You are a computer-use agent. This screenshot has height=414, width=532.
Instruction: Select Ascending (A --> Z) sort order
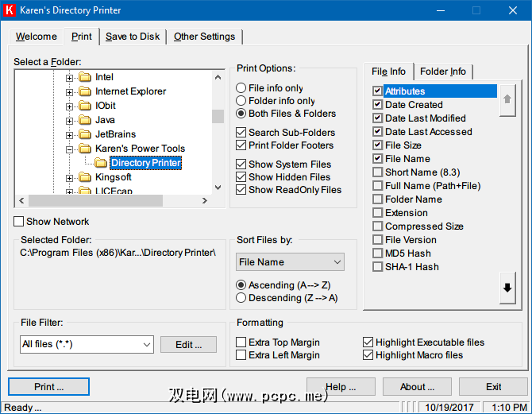click(x=241, y=285)
